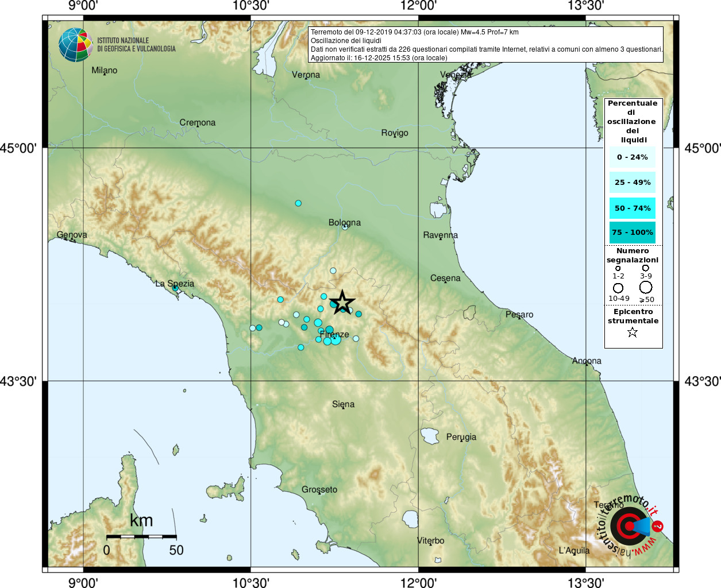Viewport: 721px width, 588px height.
Task: Click the data circle at La Spezia
Action: point(175,288)
